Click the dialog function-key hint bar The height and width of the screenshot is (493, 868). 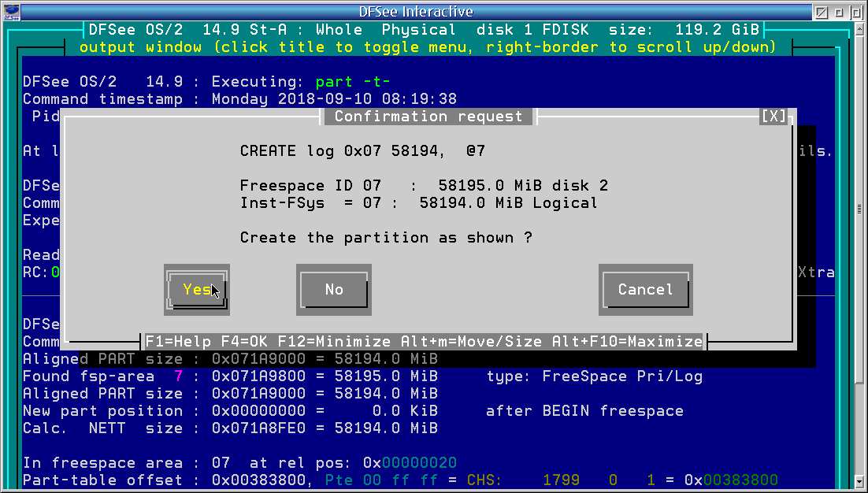coord(424,341)
